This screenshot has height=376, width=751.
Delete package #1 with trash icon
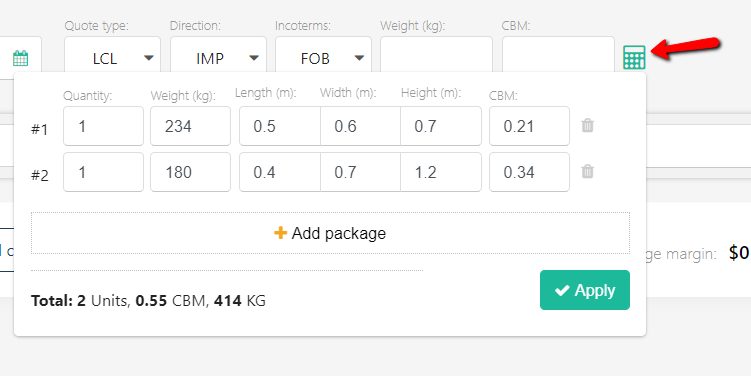(x=588, y=125)
